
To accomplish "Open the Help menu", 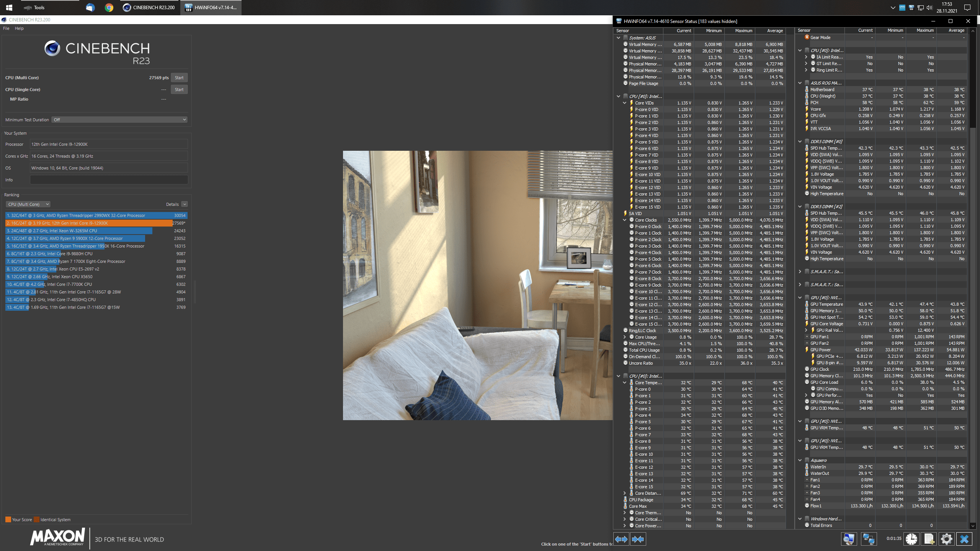I will 19,28.
